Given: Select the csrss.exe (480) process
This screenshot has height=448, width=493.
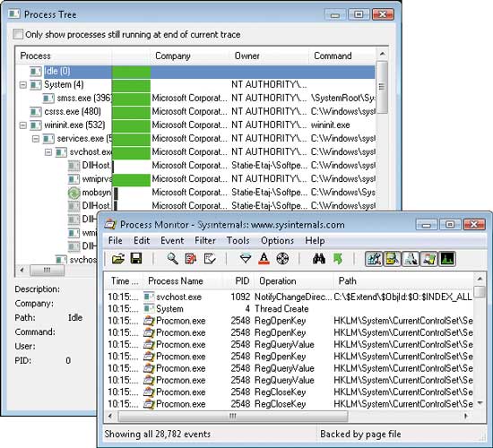Looking at the screenshot, I should pos(195,112).
